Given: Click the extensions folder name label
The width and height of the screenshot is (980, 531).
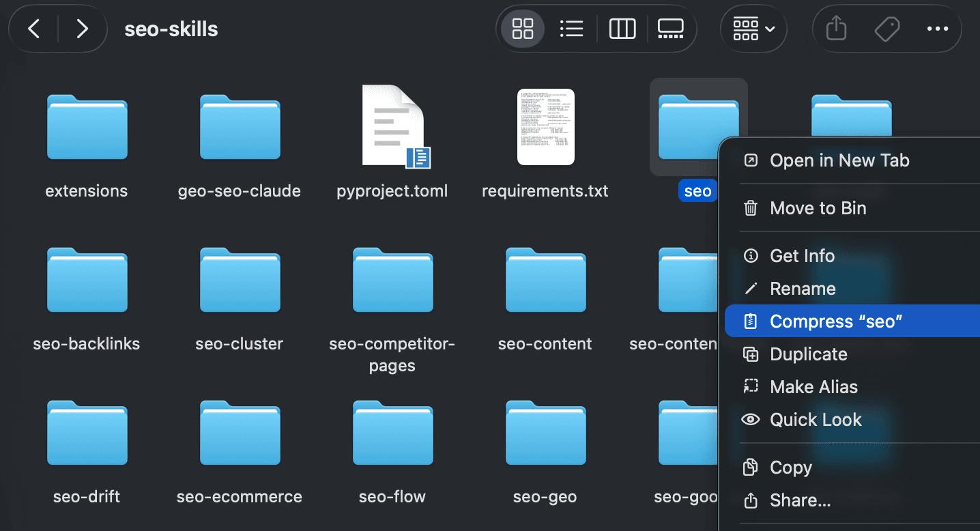Looking at the screenshot, I should coord(87,191).
